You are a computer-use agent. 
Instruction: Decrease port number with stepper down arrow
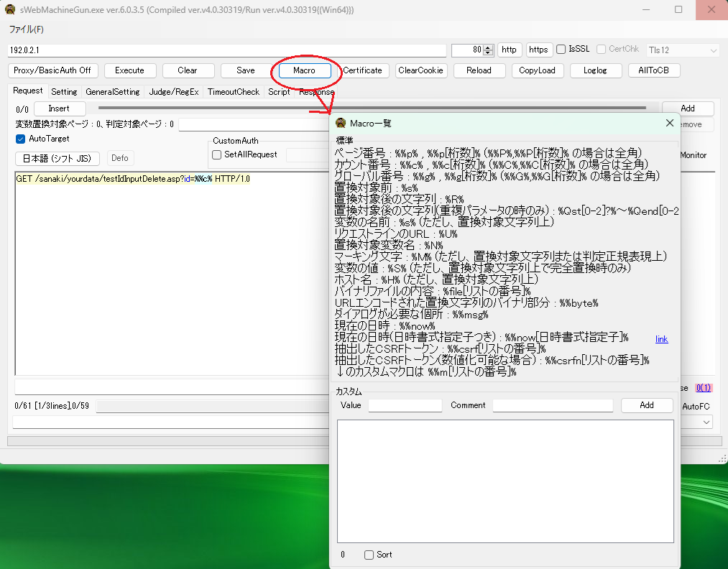tap(487, 53)
